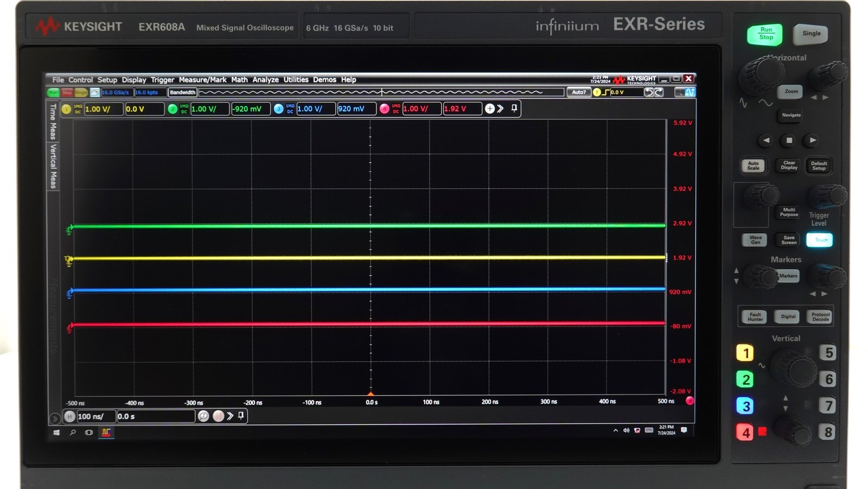Open channel 1 scale 1.00 V/ field
Viewport: 868px width, 489px height.
tap(103, 109)
